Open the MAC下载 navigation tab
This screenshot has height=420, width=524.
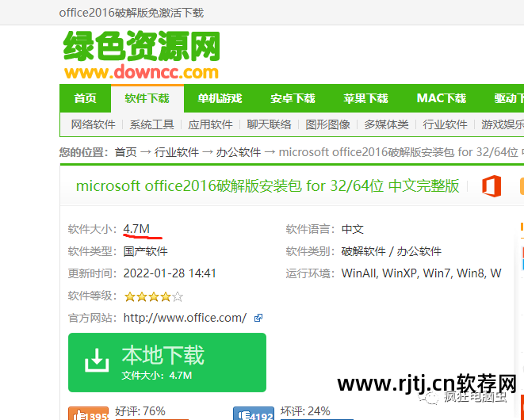pyautogui.click(x=441, y=98)
